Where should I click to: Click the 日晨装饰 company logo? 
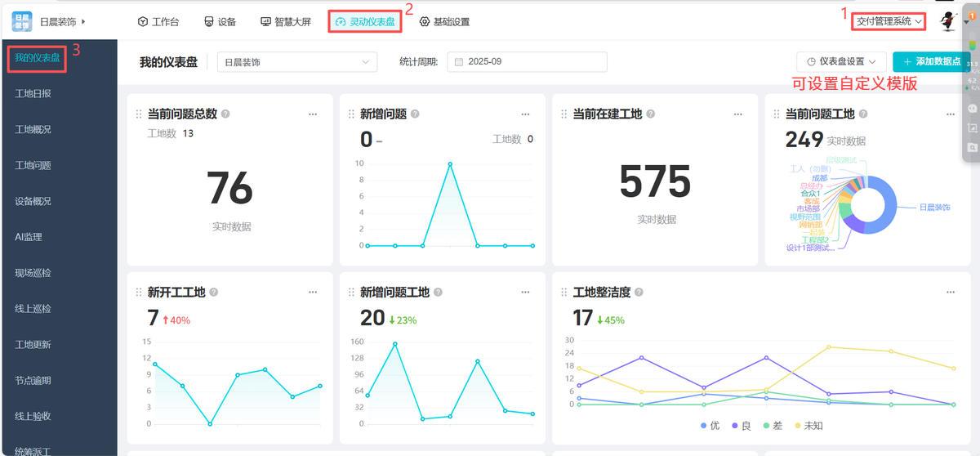click(x=22, y=21)
